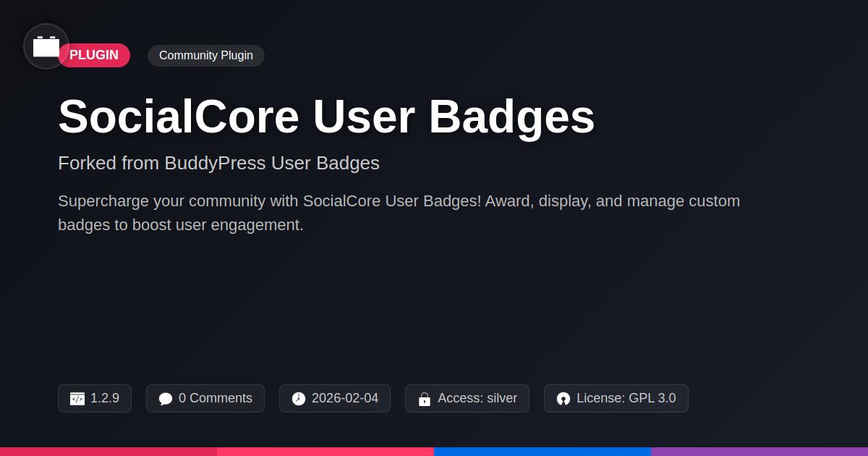Click the crimson bottom color stripe

coord(109,451)
